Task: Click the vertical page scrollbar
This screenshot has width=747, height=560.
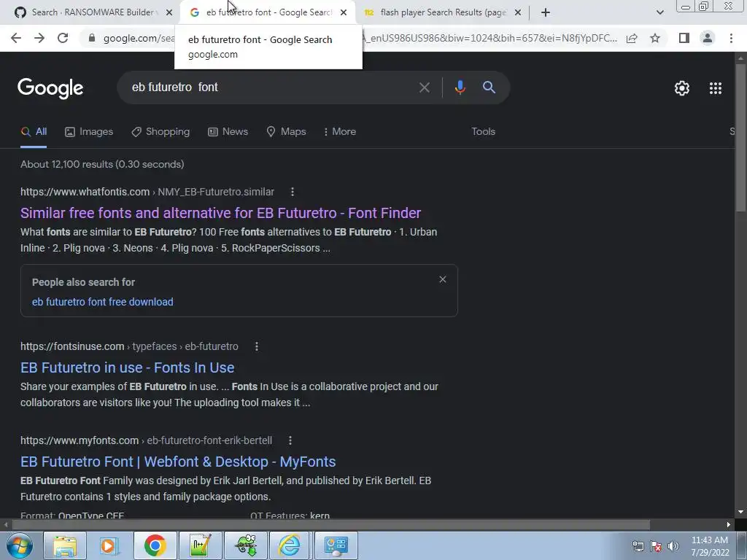Action: point(740,138)
